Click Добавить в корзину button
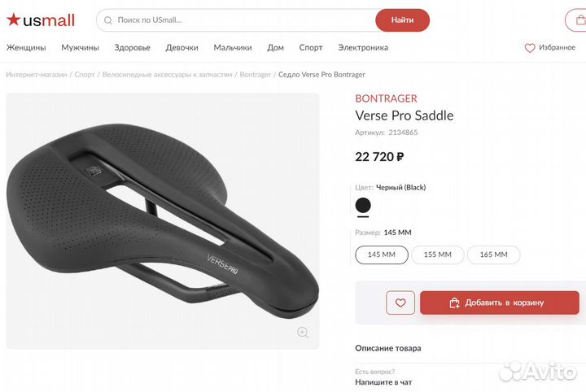 pyautogui.click(x=500, y=303)
